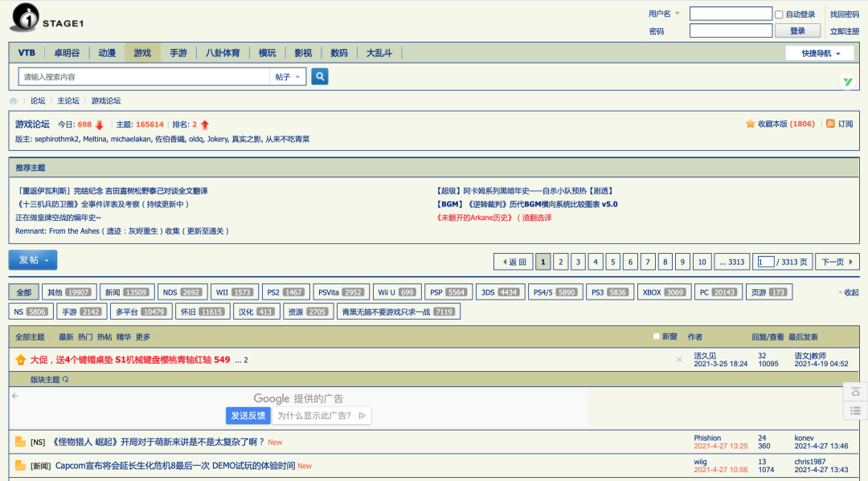This screenshot has height=481, width=868.
Task: Close the pinned promotion thread row
Action: [679, 360]
